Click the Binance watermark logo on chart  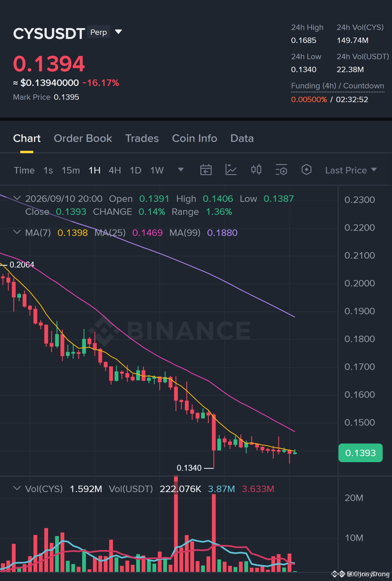[169, 330]
